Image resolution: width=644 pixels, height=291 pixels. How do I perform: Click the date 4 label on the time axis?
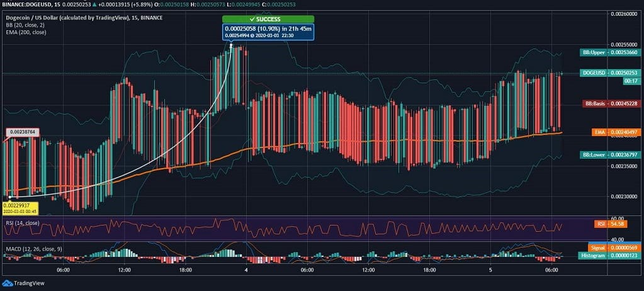point(246,270)
